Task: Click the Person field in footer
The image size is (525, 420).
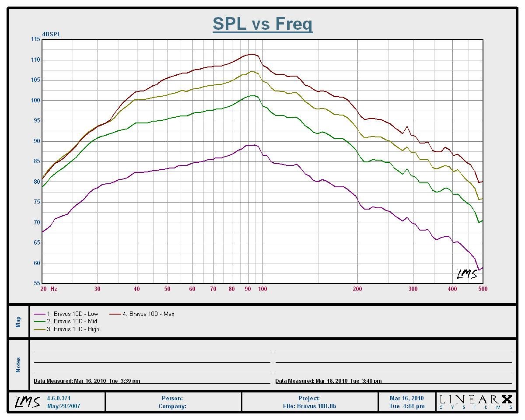Action: click(172, 399)
